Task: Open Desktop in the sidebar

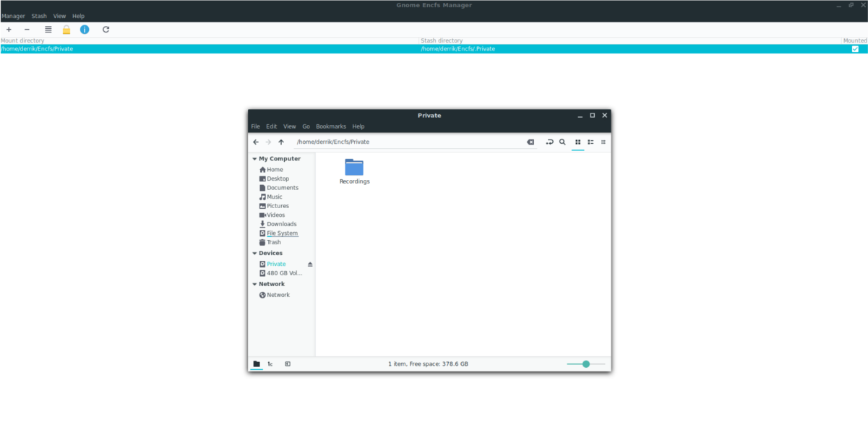Action: 278,179
